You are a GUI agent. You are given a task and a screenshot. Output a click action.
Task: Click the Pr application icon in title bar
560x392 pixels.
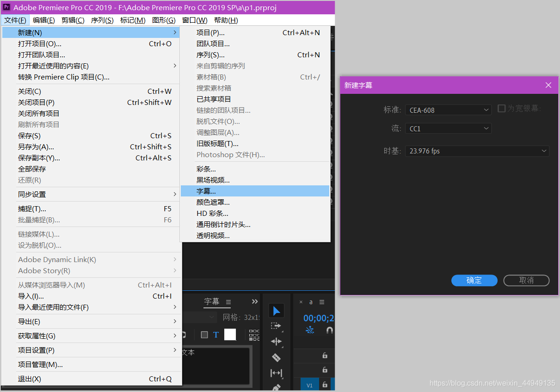click(x=6, y=7)
